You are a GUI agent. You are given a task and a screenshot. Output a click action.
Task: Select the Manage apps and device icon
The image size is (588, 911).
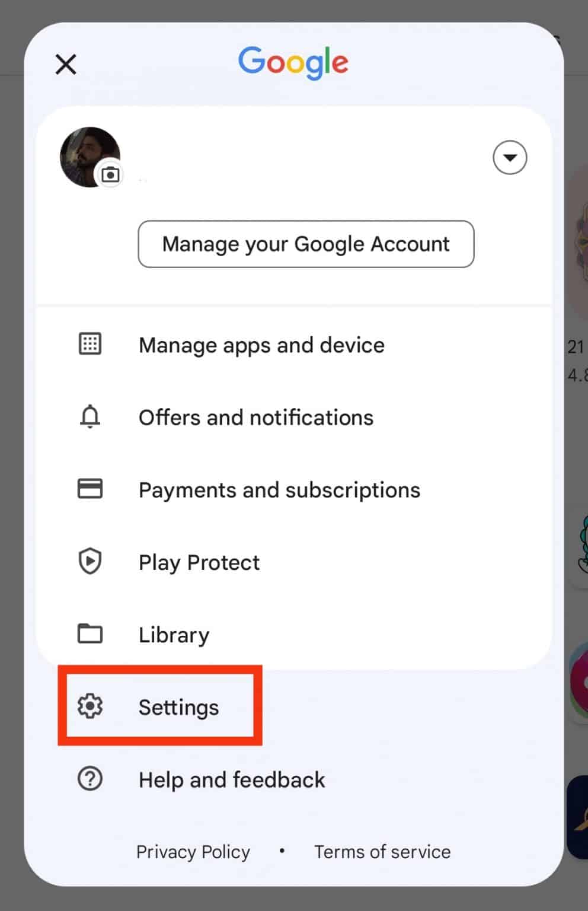point(90,344)
